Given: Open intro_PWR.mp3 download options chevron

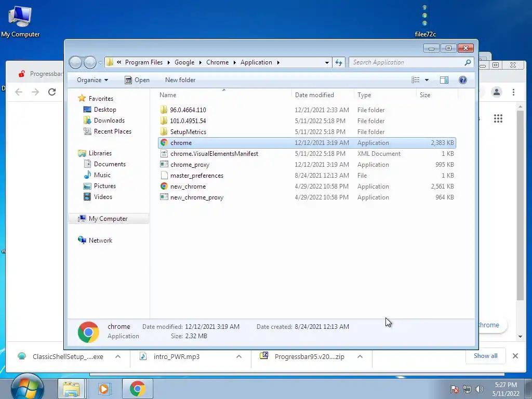Looking at the screenshot, I should [x=239, y=356].
